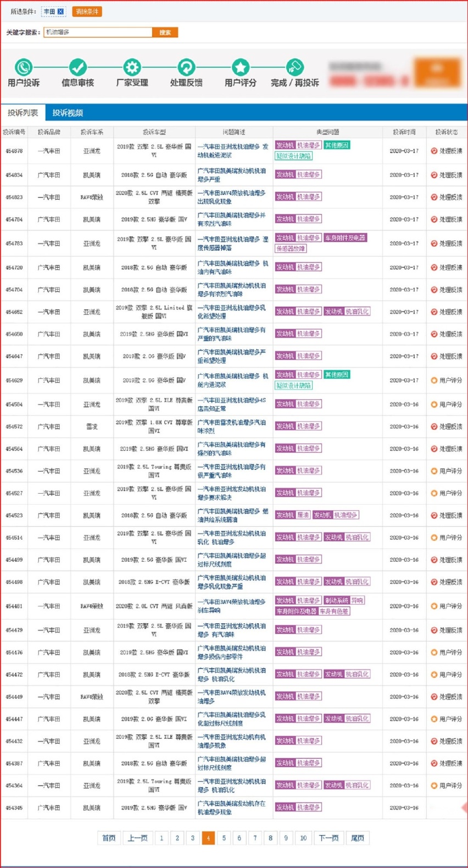Click the 信息审核 checkmark step icon
The image size is (468, 868).
point(77,68)
